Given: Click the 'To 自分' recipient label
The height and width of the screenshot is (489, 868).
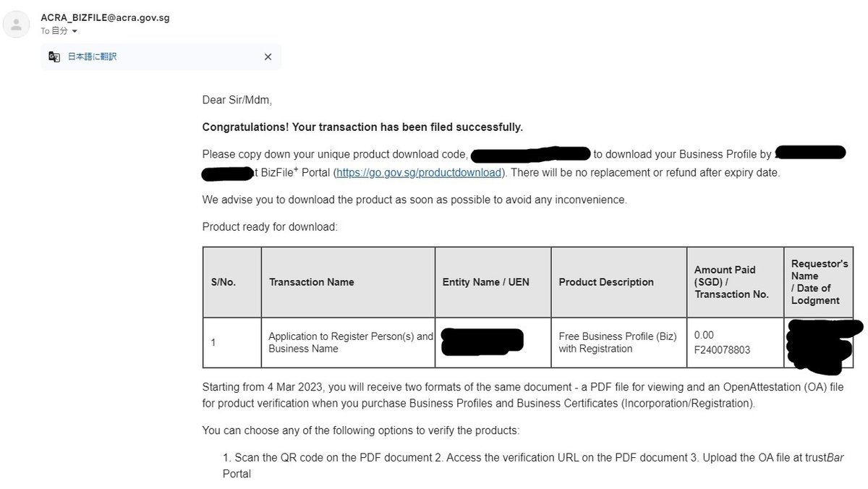Looking at the screenshot, I should [54, 31].
